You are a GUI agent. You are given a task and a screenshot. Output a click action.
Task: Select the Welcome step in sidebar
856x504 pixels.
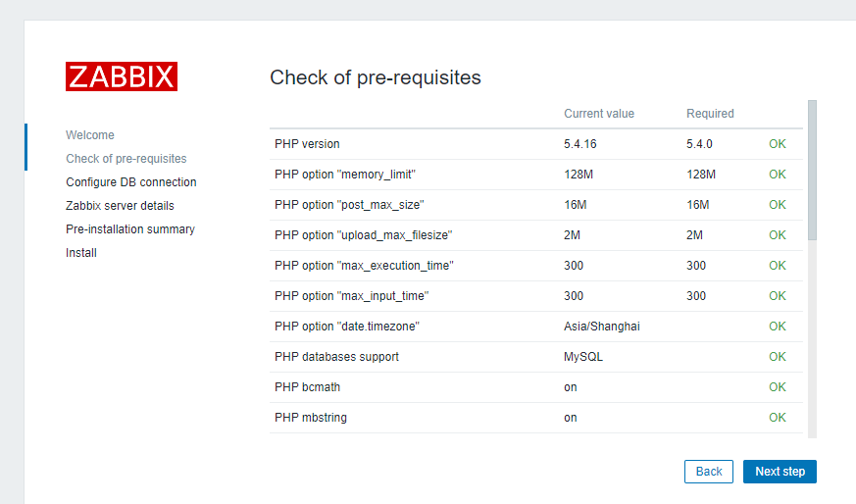[90, 135]
